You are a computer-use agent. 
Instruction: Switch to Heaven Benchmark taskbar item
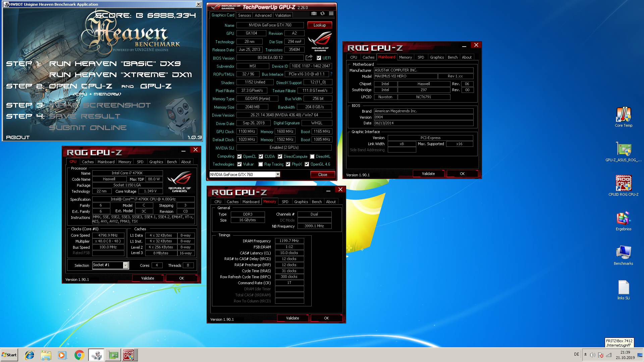96,355
